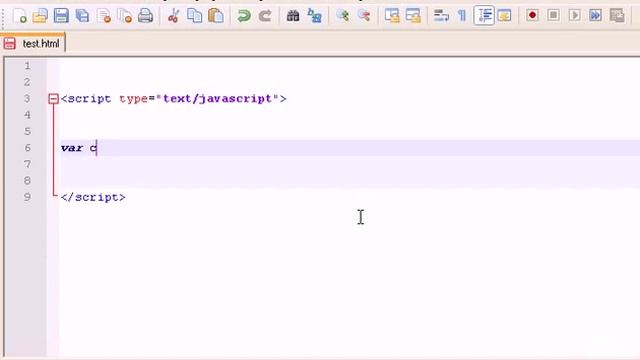Show all characters pilcrow icon
Screen dimensions: 640x360
pos(462,16)
